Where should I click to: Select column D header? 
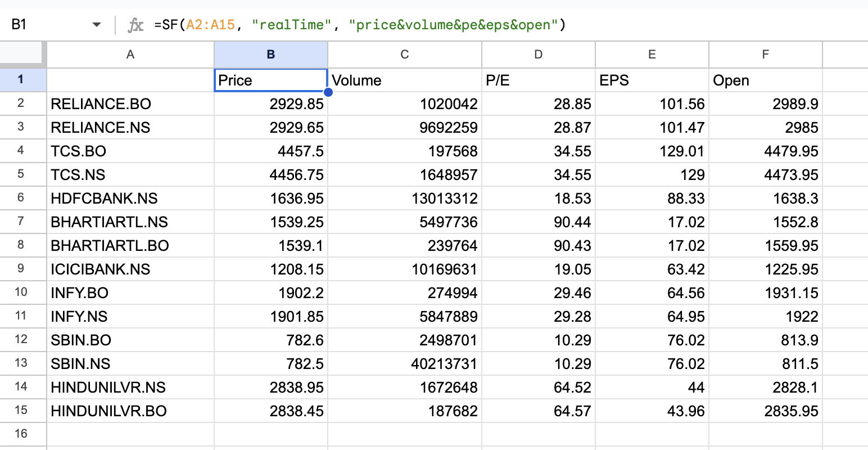[x=539, y=55]
